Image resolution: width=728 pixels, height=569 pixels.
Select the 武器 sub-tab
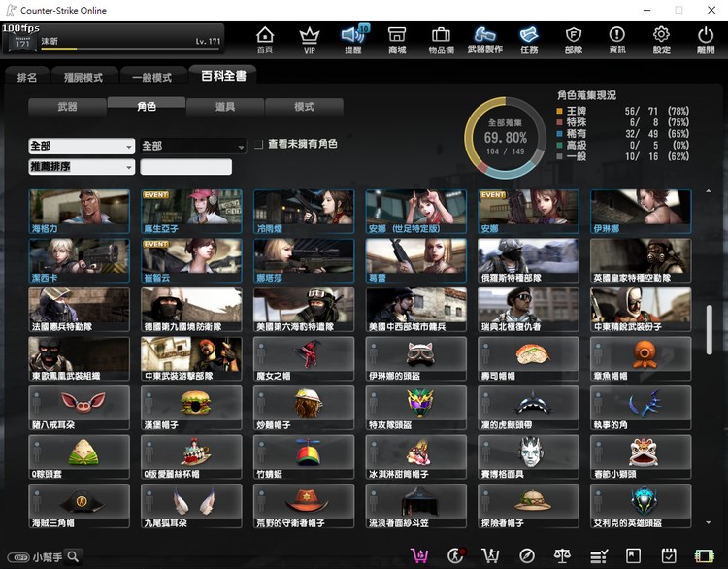coord(67,107)
